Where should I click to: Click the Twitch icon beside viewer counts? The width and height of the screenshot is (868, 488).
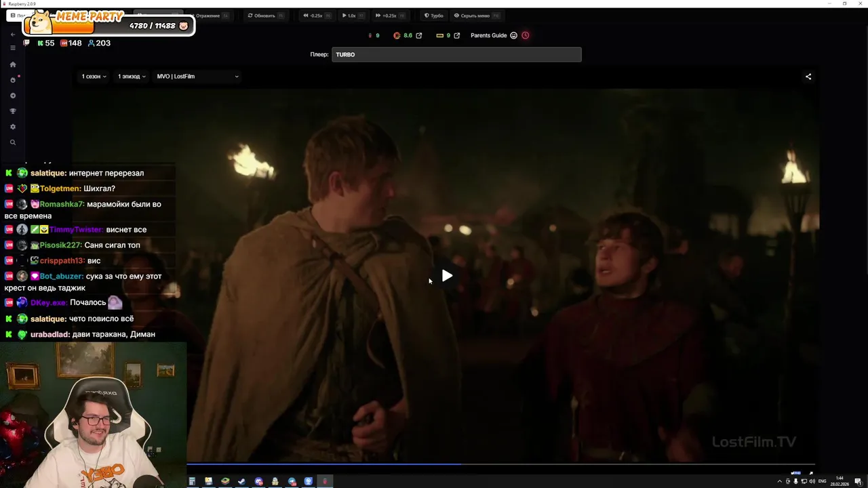tap(26, 43)
